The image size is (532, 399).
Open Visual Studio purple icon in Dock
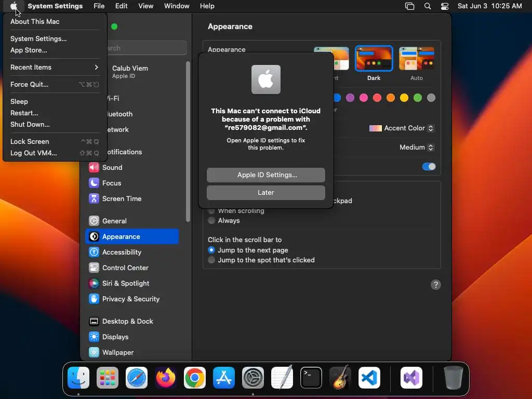[x=411, y=378]
